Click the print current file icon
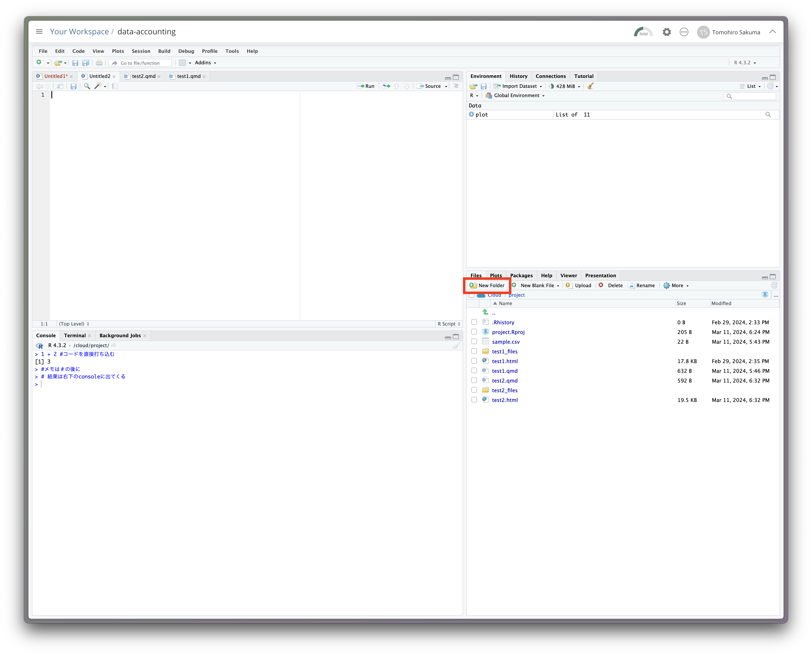The height and width of the screenshot is (655, 812). pos(99,63)
